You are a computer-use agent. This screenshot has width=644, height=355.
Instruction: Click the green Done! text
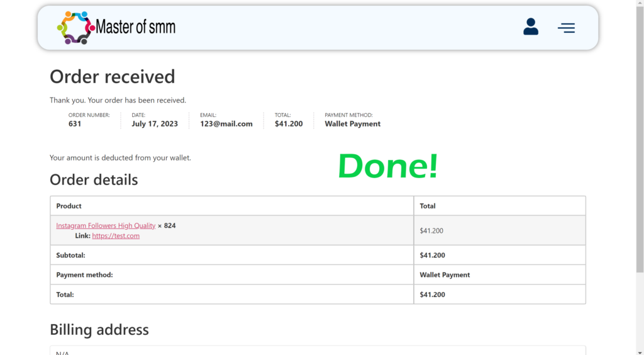pos(387,167)
